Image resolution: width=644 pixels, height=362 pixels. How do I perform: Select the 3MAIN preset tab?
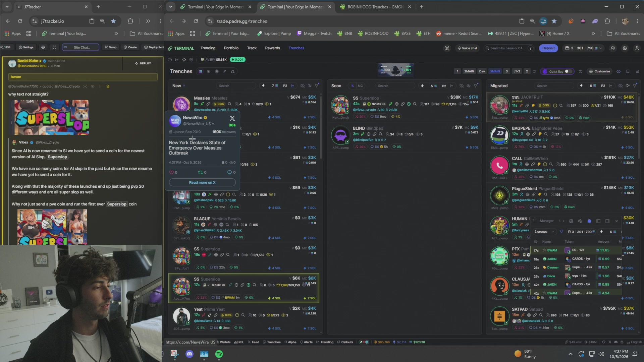pyautogui.click(x=495, y=71)
